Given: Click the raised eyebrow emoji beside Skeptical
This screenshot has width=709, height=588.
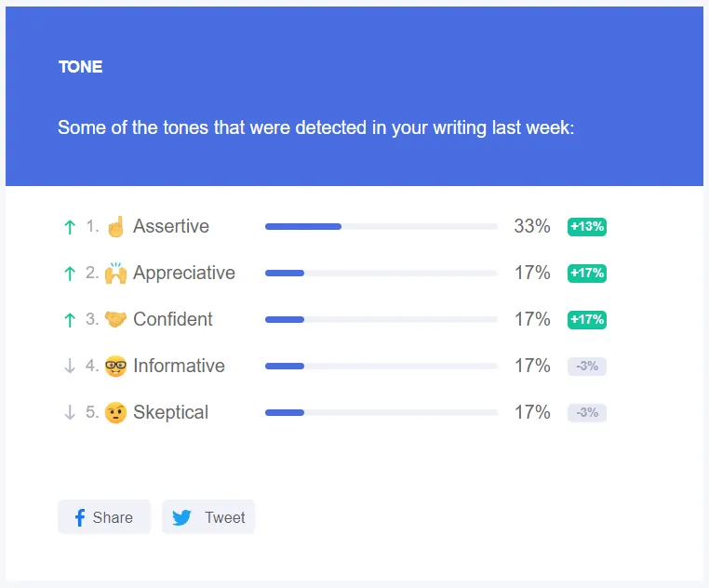Looking at the screenshot, I should 115,412.
